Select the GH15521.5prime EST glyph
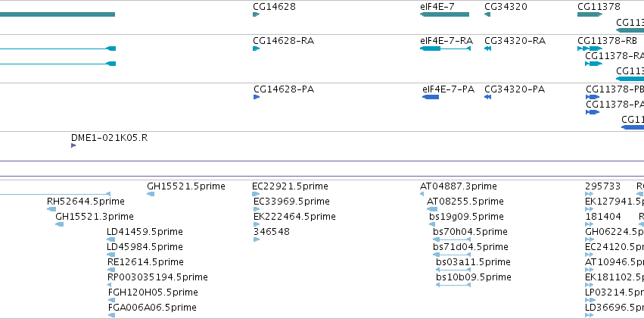The height and width of the screenshot is (319, 644). [151, 194]
